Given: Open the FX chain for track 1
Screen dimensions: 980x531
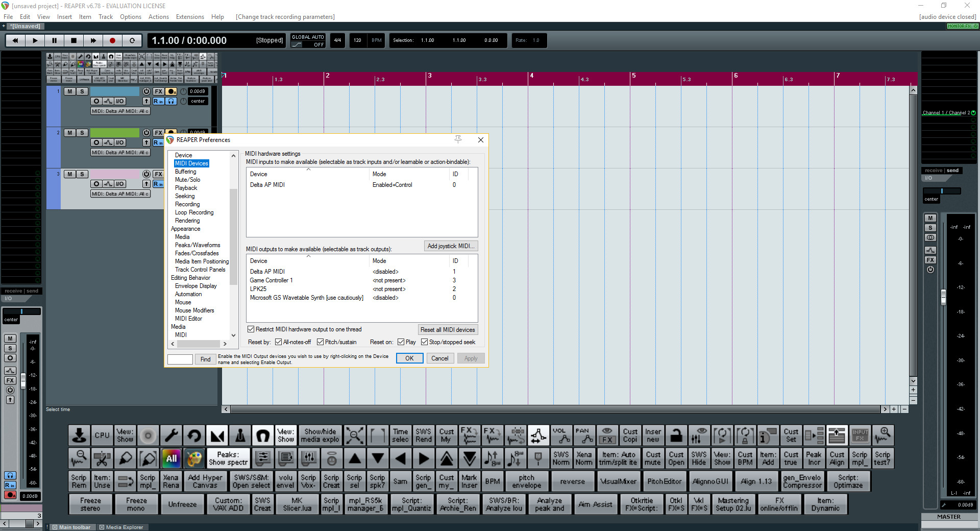Looking at the screenshot, I should tap(159, 91).
